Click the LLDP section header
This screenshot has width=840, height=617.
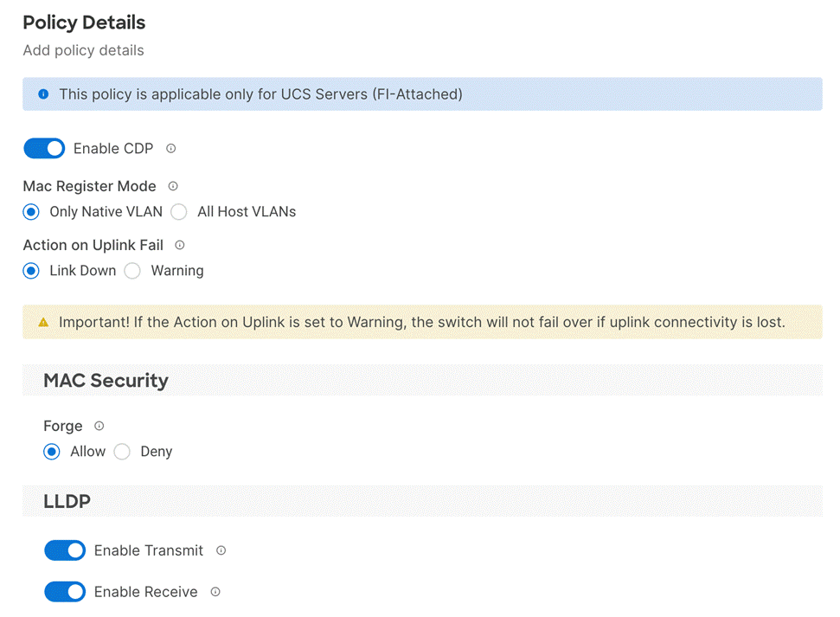tap(67, 501)
